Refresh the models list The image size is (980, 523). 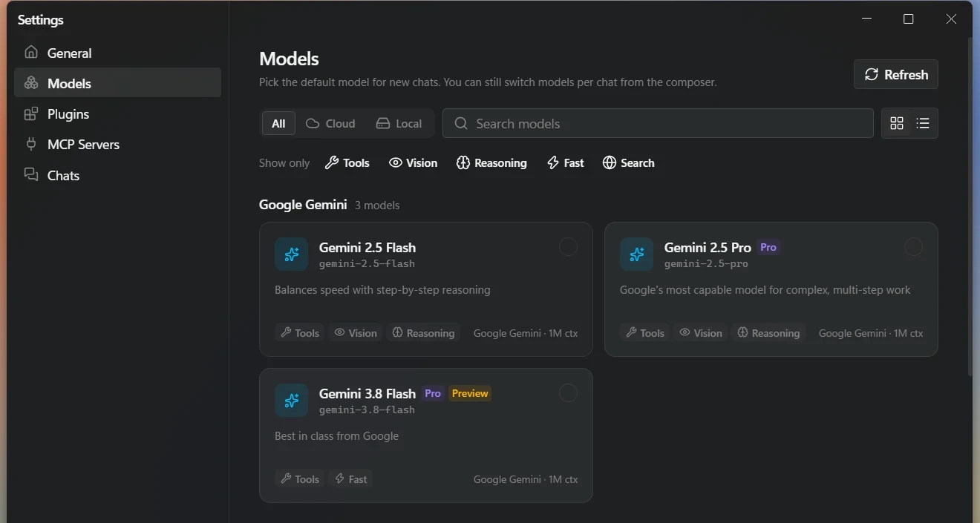pyautogui.click(x=895, y=74)
